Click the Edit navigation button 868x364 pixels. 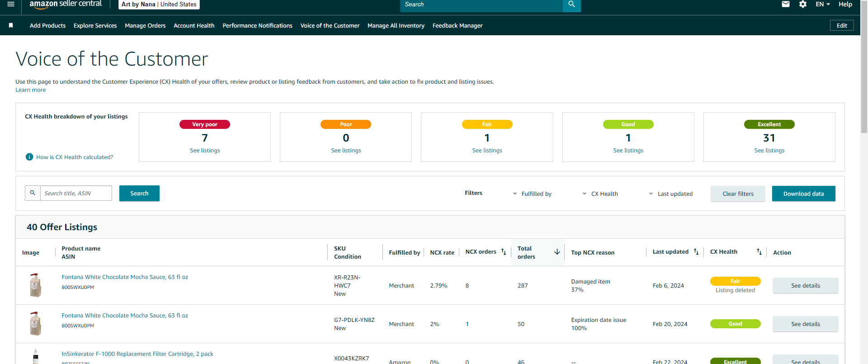(842, 25)
